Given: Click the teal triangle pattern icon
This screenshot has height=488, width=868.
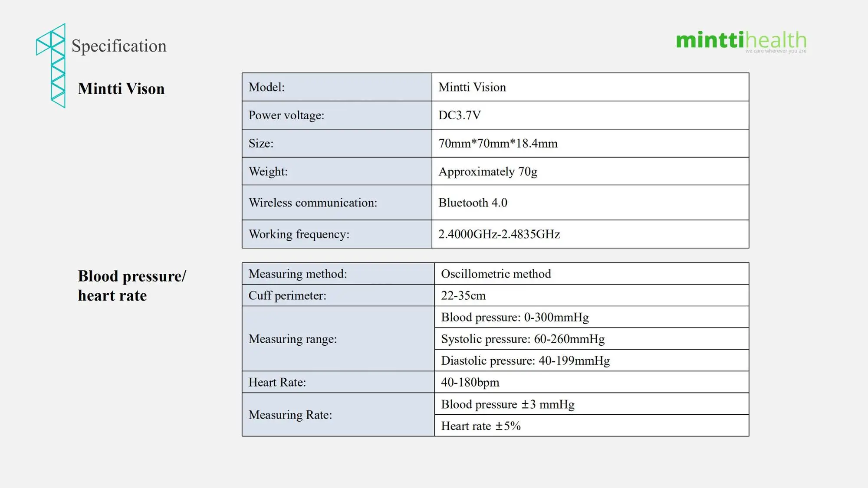Looking at the screenshot, I should point(51,65).
